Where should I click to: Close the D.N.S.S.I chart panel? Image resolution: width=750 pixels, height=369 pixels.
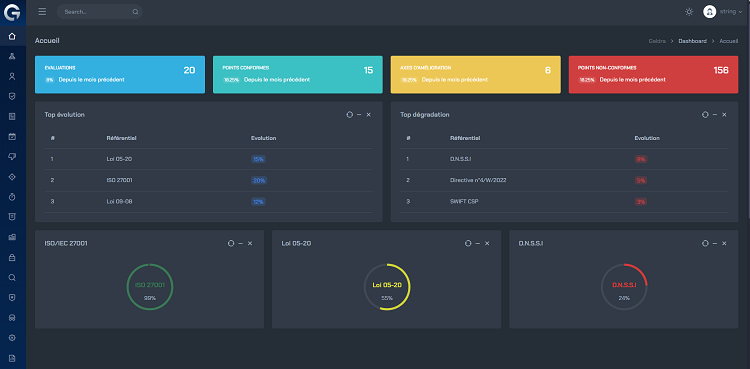724,244
